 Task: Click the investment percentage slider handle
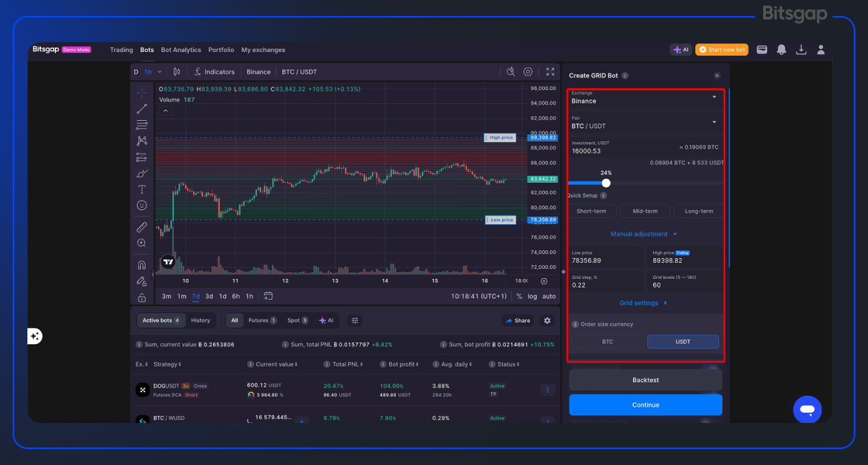click(x=606, y=183)
